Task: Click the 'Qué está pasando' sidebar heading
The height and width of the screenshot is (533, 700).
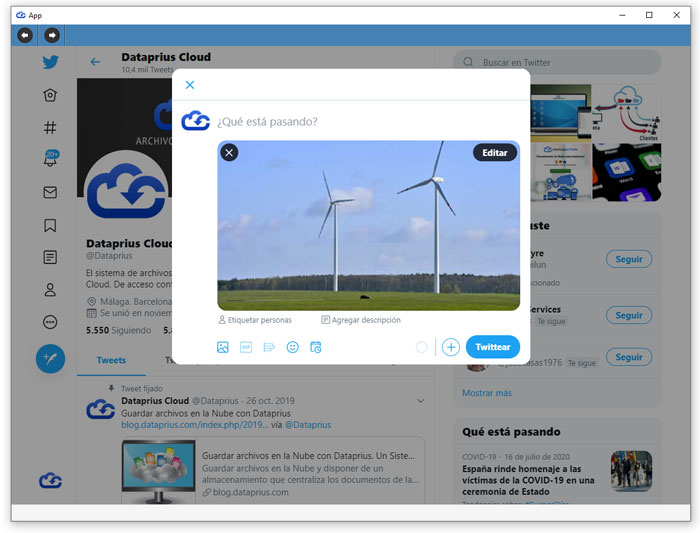Action: click(x=511, y=432)
